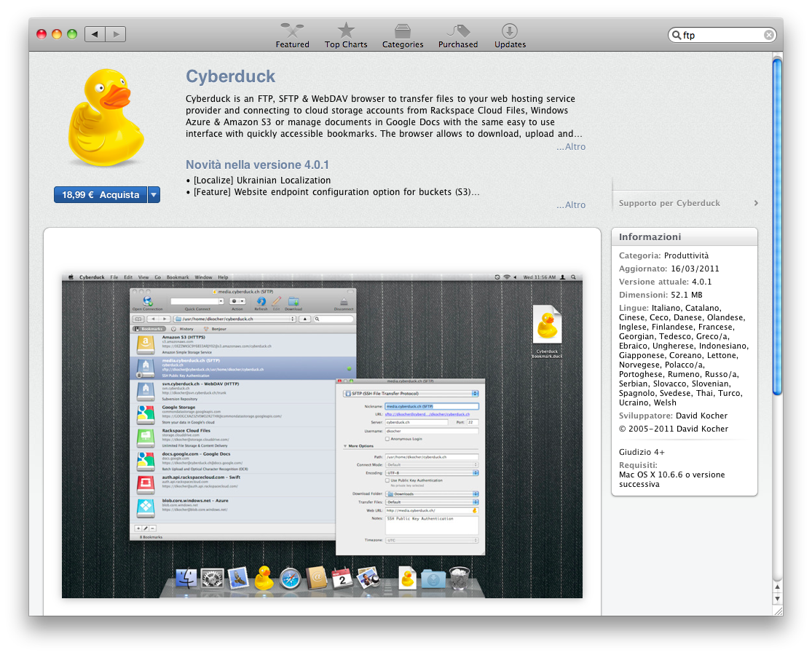
Task: Open the Categories section
Action: 403,36
